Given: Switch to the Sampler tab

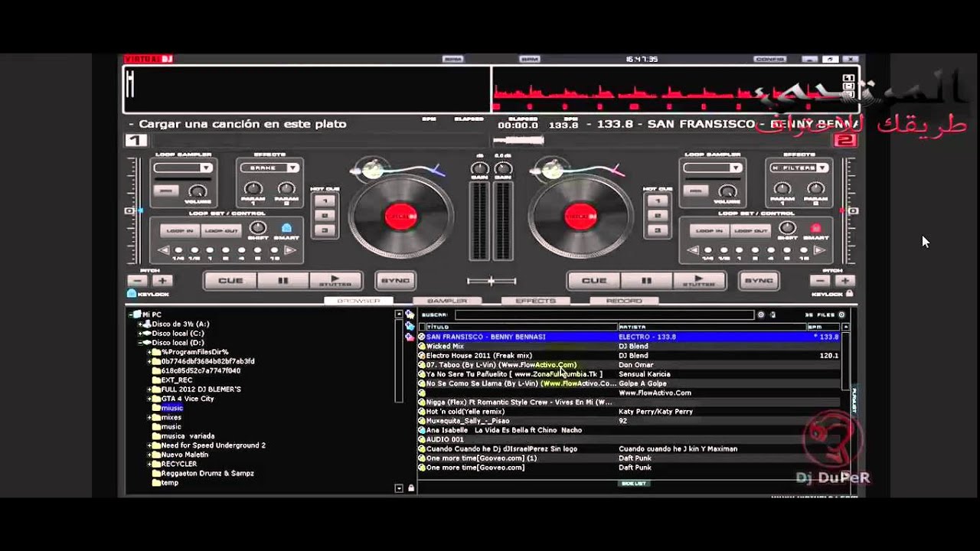Looking at the screenshot, I should [446, 301].
